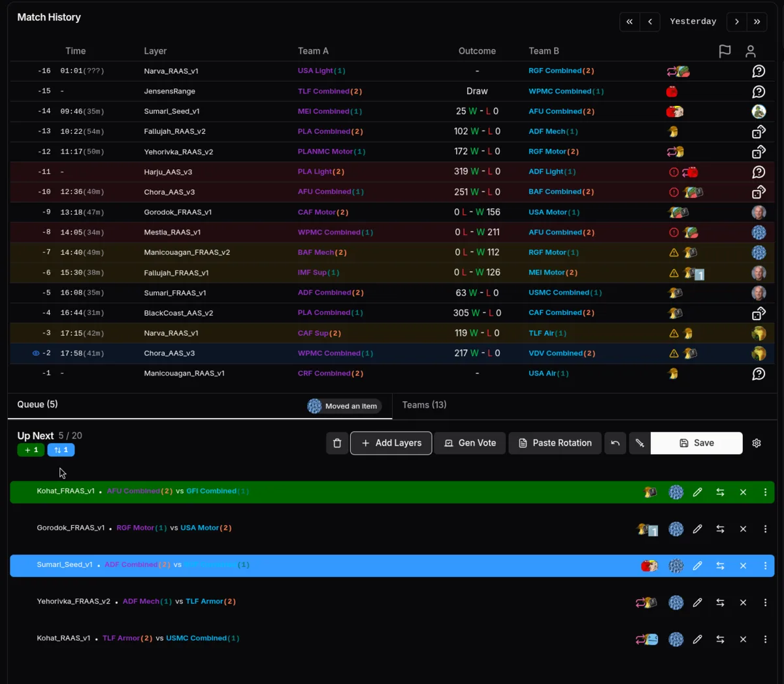Open more options for Kohat_FRAAS_v1 queue item

[765, 492]
